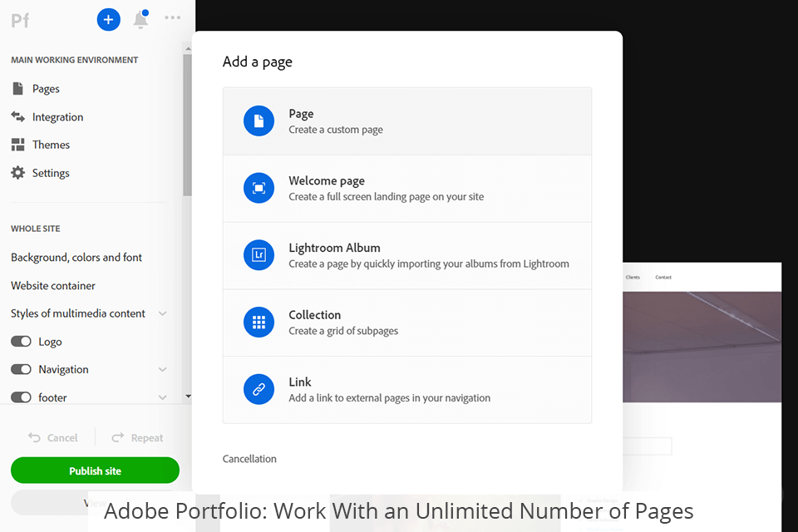
Task: Open the three-dot more options menu
Action: [x=173, y=17]
